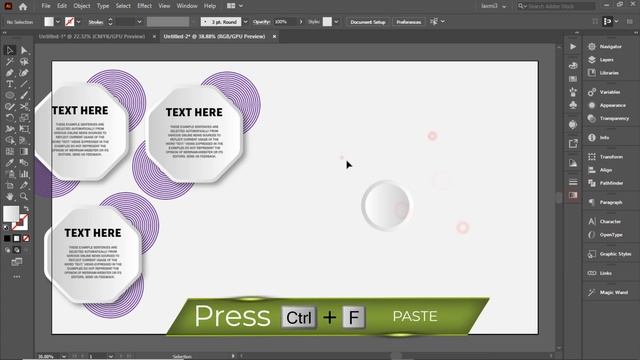
Task: Click the large fill color swatch in toolbar
Action: coord(11,214)
